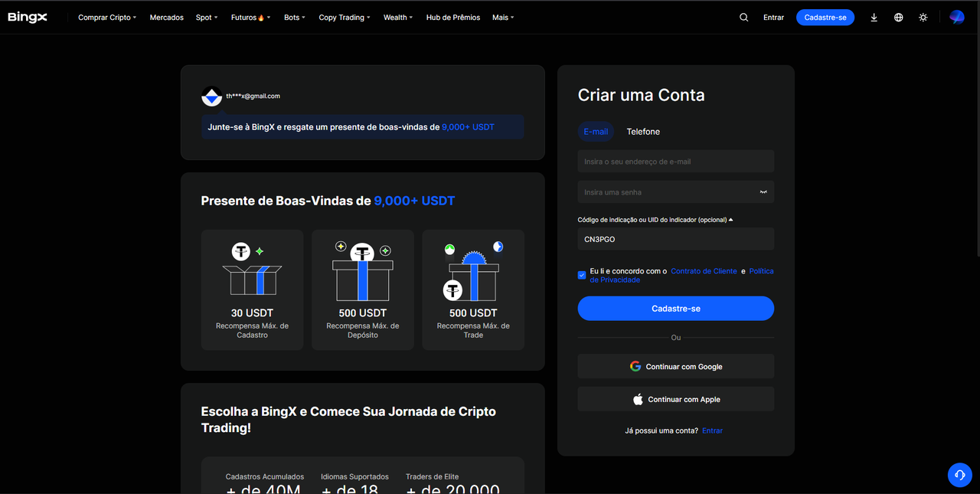The height and width of the screenshot is (494, 980).
Task: Open Hub de Prêmios
Action: click(453, 17)
